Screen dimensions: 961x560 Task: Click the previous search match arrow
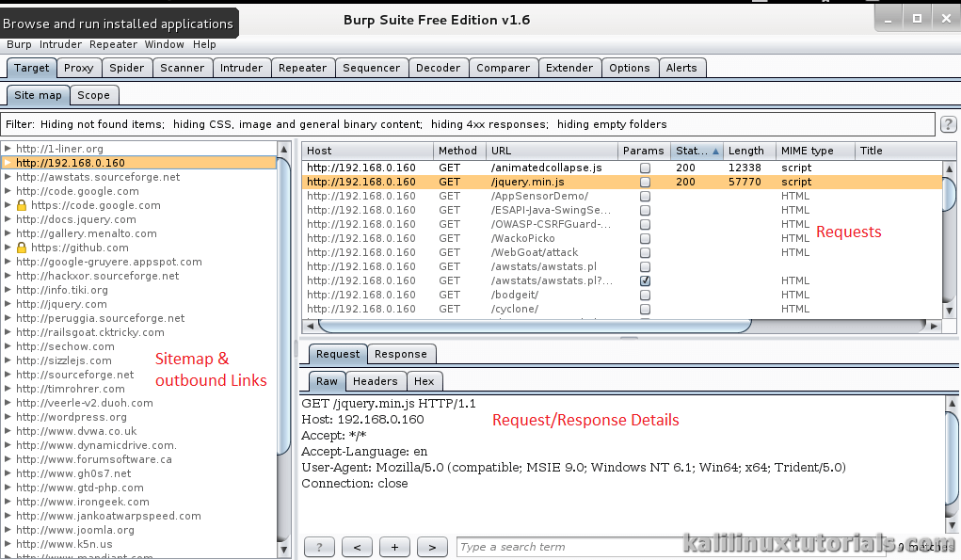(x=356, y=547)
